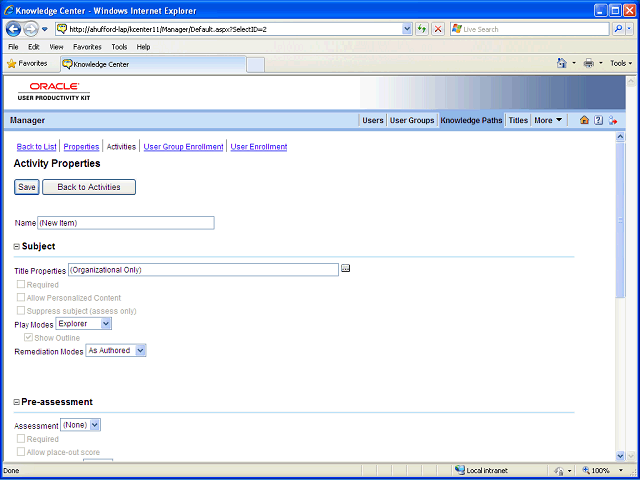Click the Print icon in command bar

point(589,63)
